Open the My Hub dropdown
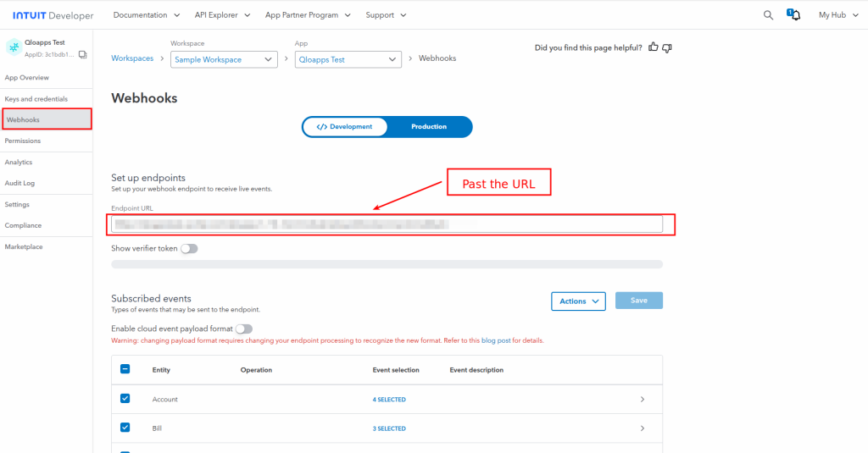Image resolution: width=868 pixels, height=453 pixels. [838, 15]
